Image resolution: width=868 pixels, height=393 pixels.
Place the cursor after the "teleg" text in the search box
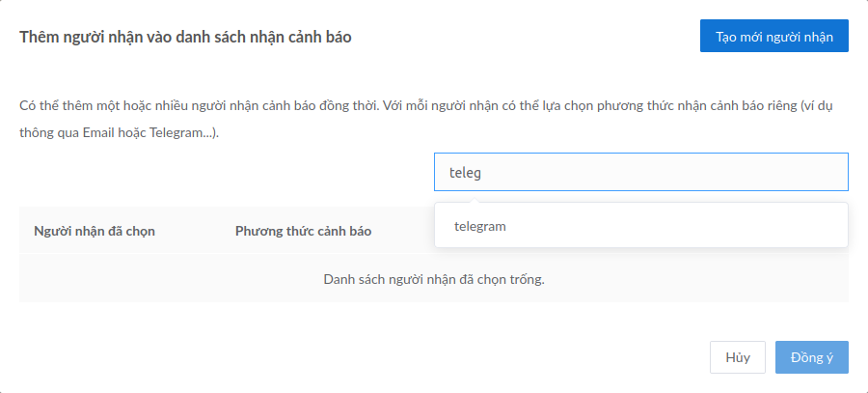482,173
